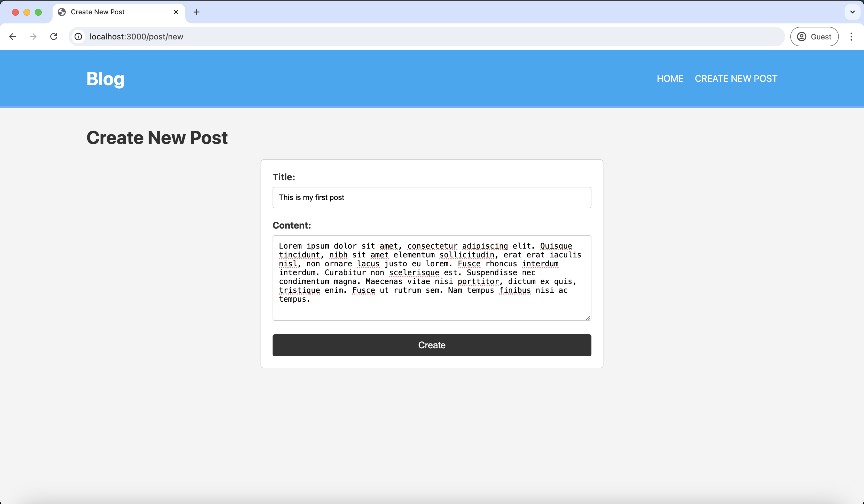Open the tab search chevron at top right
The height and width of the screenshot is (504, 864).
click(852, 12)
